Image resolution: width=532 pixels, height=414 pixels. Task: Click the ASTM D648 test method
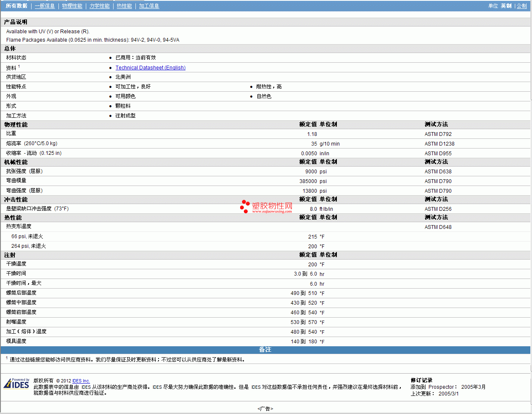(x=438, y=227)
